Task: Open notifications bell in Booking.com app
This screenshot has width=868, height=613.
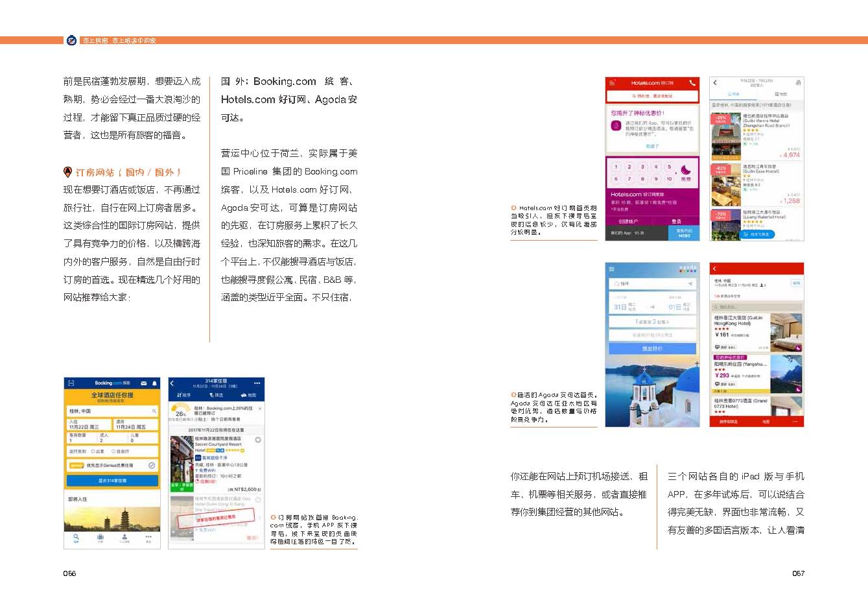Action: click(x=154, y=383)
